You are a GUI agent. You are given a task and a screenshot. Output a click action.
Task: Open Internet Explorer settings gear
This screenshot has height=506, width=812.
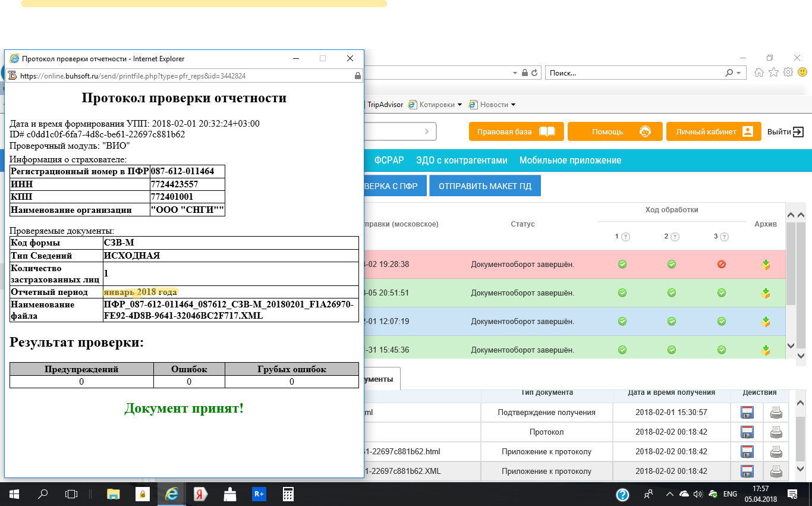click(x=788, y=73)
